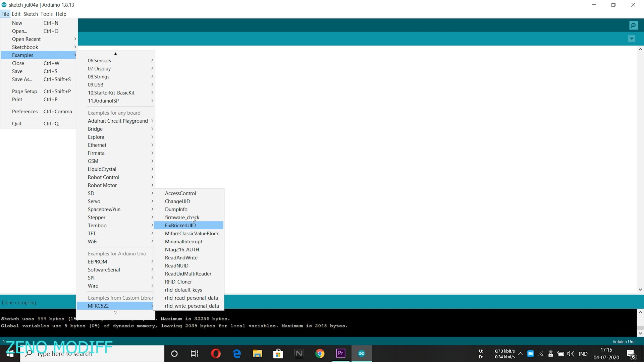Choose Open... from the File menu
This screenshot has width=644, height=362.
point(39,31)
